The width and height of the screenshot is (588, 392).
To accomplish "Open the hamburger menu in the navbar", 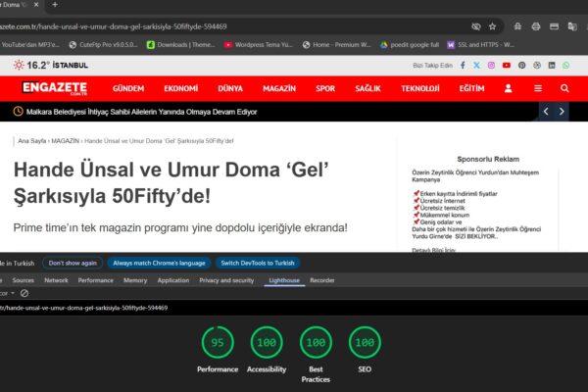I will 537,88.
